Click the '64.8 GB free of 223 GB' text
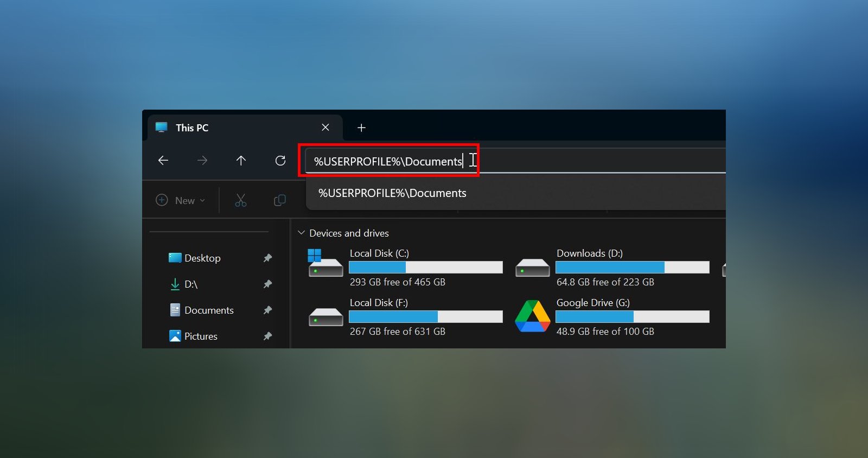The width and height of the screenshot is (868, 458). pos(605,282)
